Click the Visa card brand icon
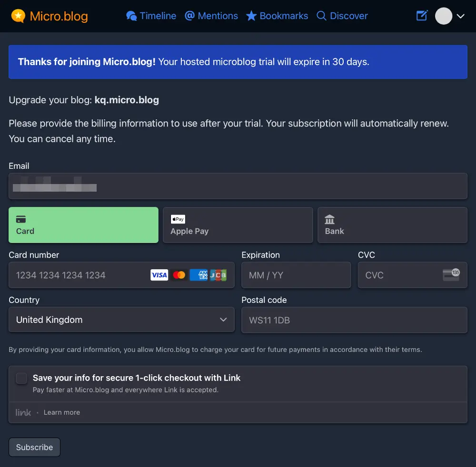The image size is (476, 467). [159, 275]
